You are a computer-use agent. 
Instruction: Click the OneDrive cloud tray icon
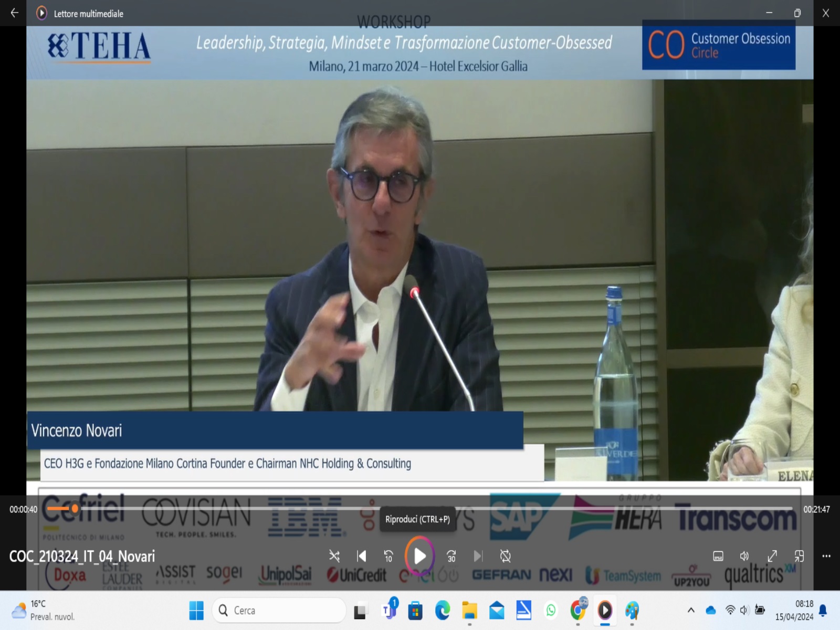pyautogui.click(x=711, y=610)
